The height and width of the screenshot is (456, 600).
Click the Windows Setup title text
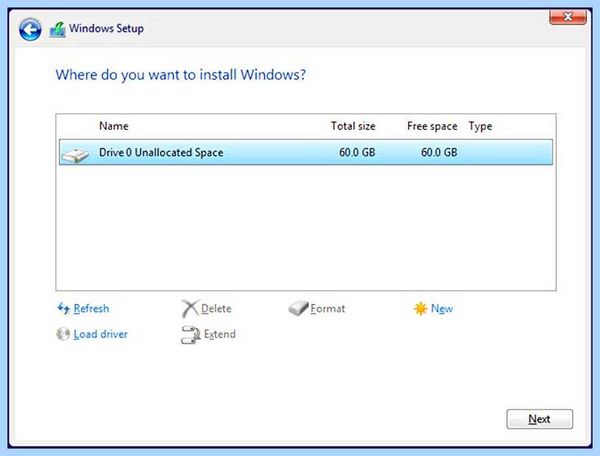point(106,28)
